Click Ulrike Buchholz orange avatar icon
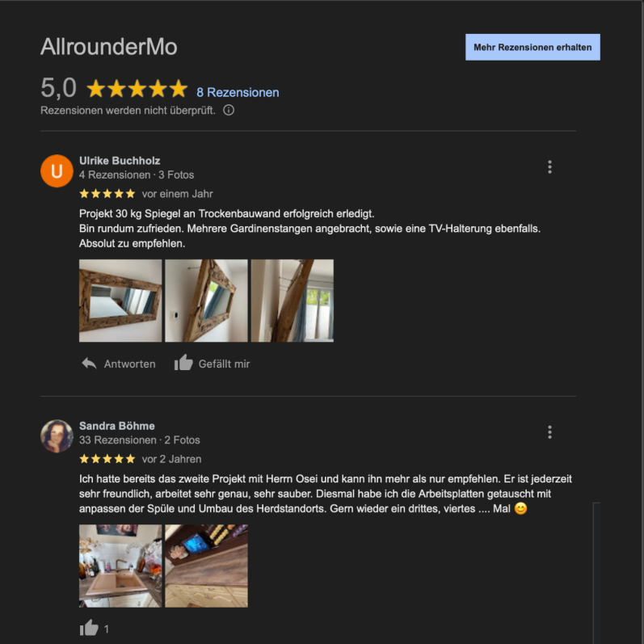Viewport: 644px width, 644px height. pyautogui.click(x=57, y=170)
